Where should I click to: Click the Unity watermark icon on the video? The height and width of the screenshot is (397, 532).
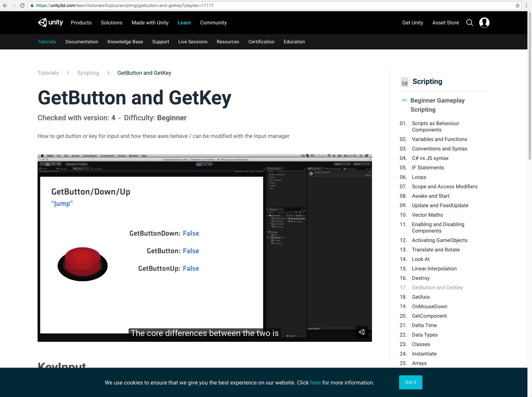pyautogui.click(x=362, y=332)
